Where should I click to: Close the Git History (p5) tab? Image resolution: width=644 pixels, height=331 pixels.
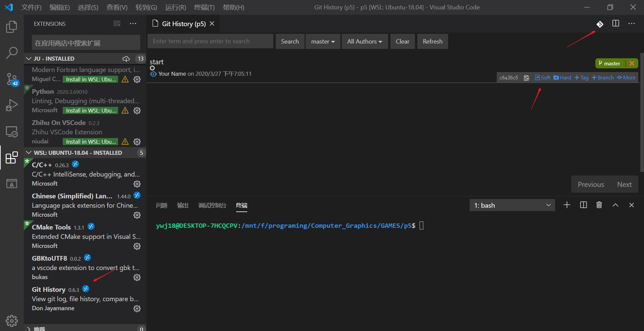[212, 23]
